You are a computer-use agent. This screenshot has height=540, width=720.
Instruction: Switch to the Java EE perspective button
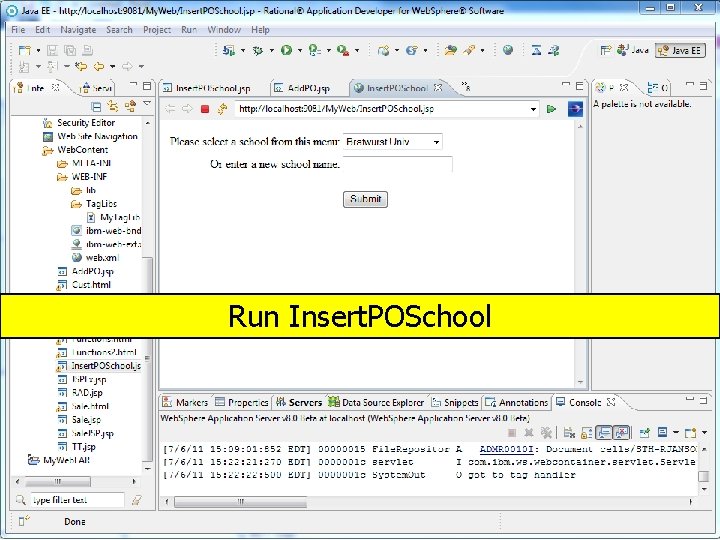[x=680, y=51]
